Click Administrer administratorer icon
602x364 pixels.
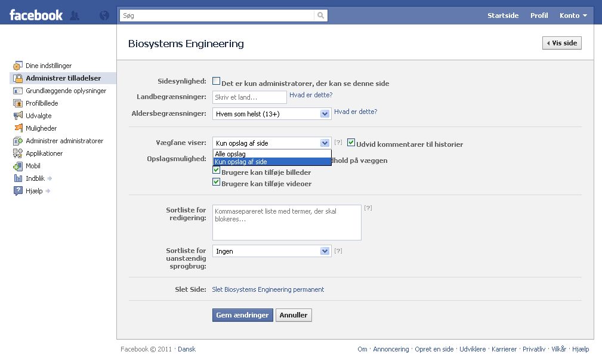(x=18, y=141)
